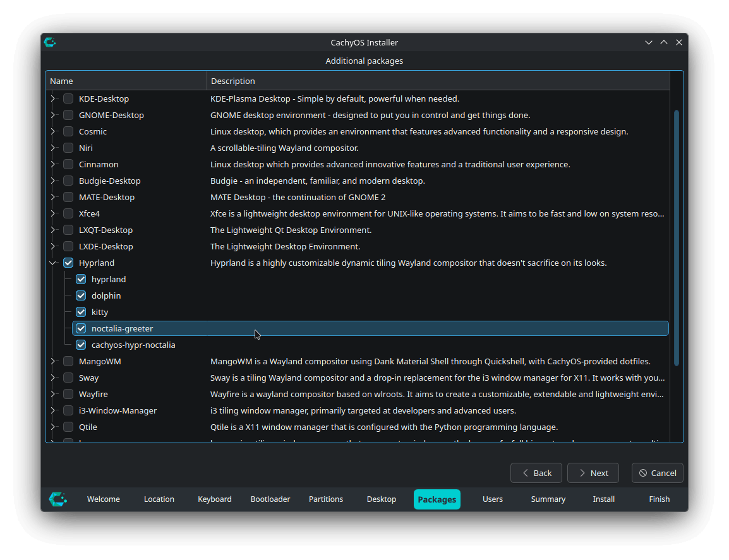729x560 pixels.
Task: Collapse the Hyprland group
Action: [x=53, y=263]
